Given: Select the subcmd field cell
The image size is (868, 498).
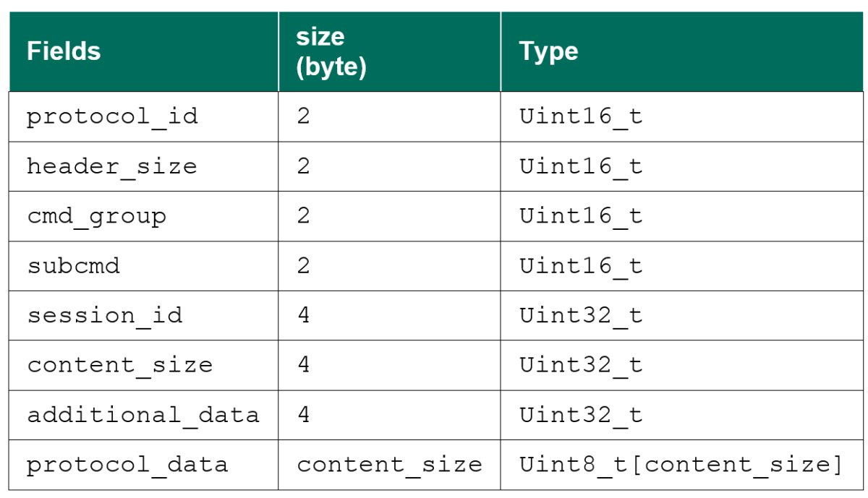Looking at the screenshot, I should click(x=74, y=266).
